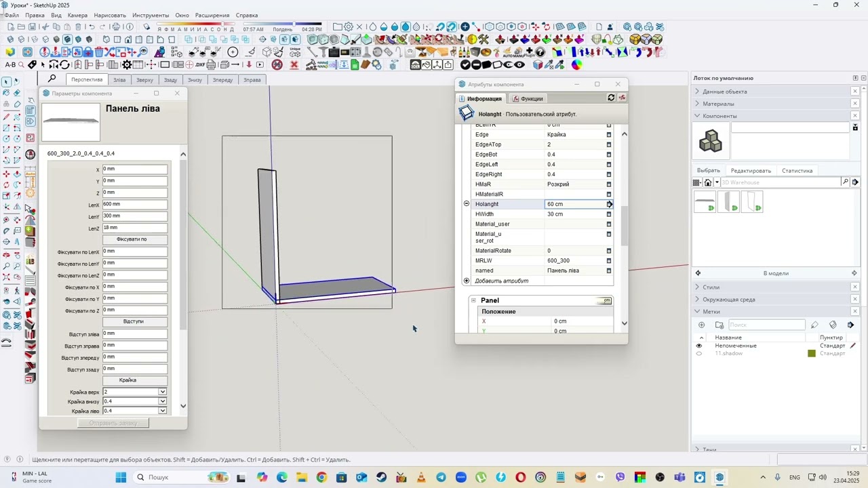The height and width of the screenshot is (488, 868).
Task: Click the magnifier search icon above viewport tabs
Action: [52, 79]
